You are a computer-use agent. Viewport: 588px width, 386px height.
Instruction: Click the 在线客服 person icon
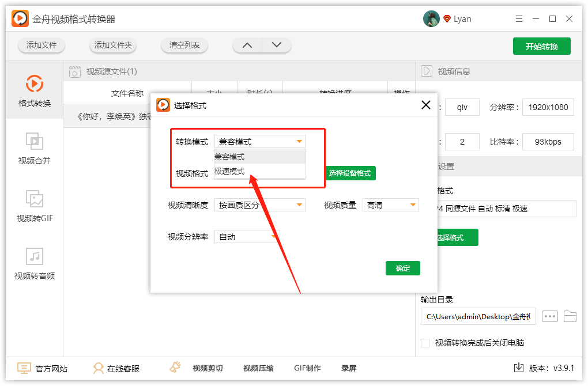[98, 368]
